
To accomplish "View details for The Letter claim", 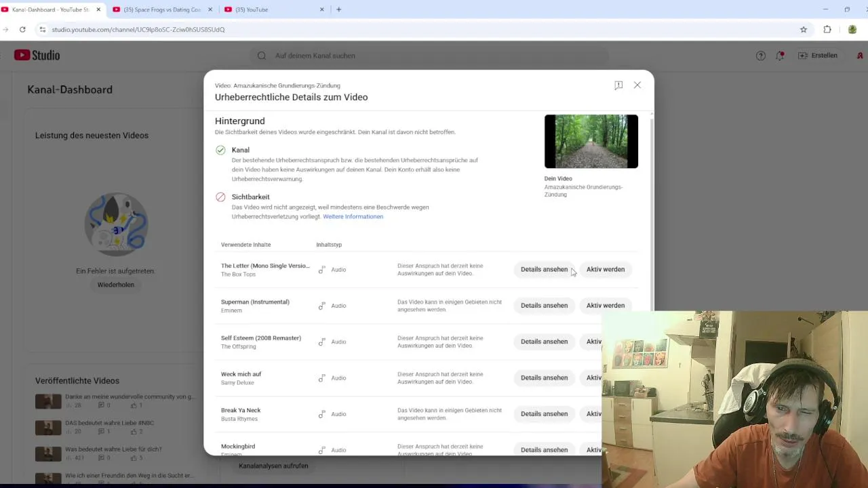I will pos(544,270).
